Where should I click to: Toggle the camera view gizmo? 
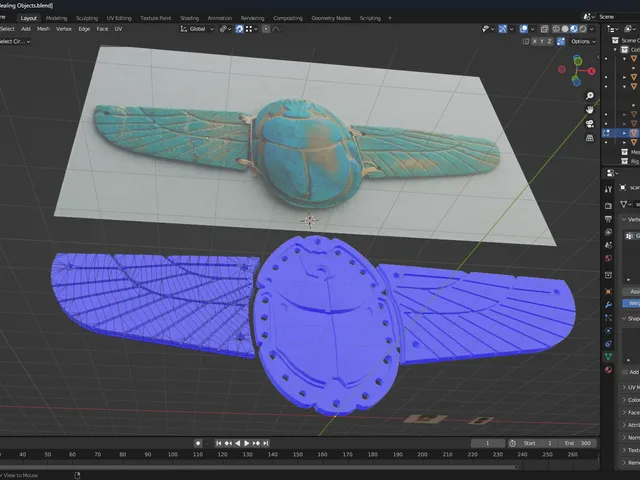pyautogui.click(x=590, y=124)
